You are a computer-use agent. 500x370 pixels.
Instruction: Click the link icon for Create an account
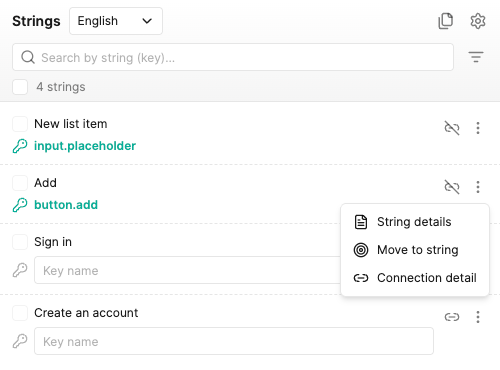452,317
